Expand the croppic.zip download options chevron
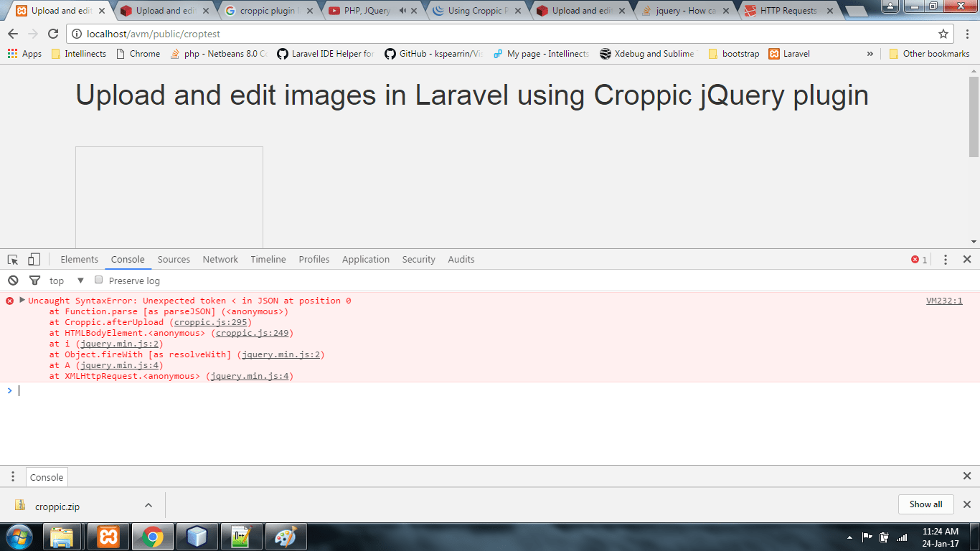The width and height of the screenshot is (980, 551). [x=147, y=504]
